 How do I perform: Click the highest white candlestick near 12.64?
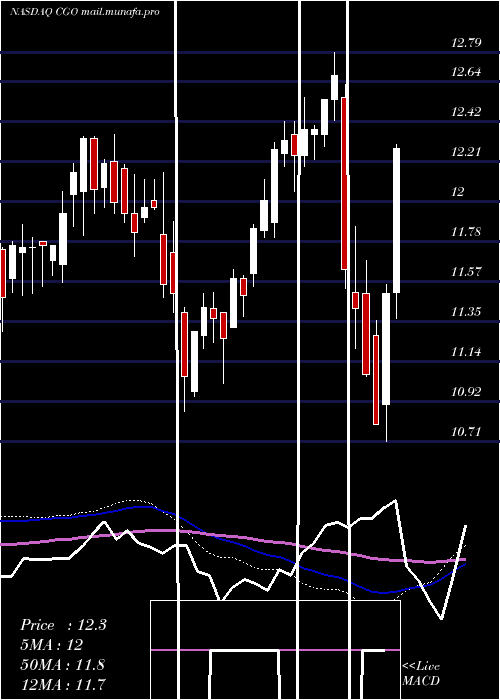pyautogui.click(x=334, y=88)
